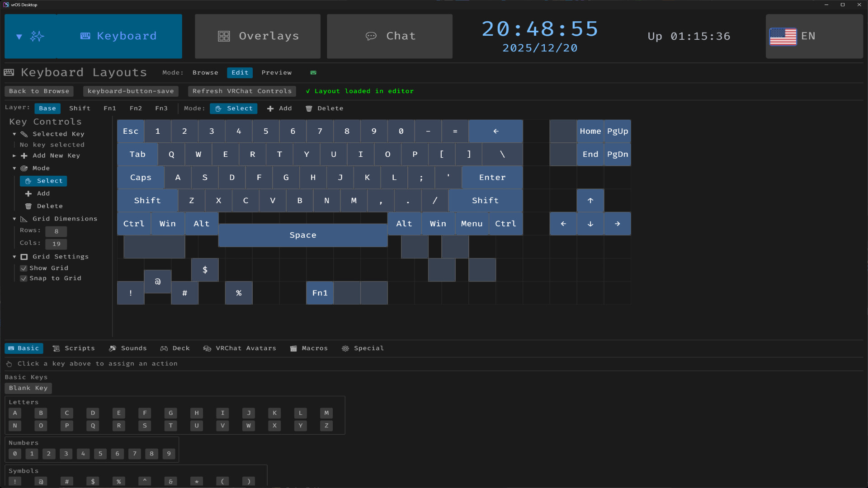868x488 pixels.
Task: Switch to Preview mode
Action: [276, 72]
